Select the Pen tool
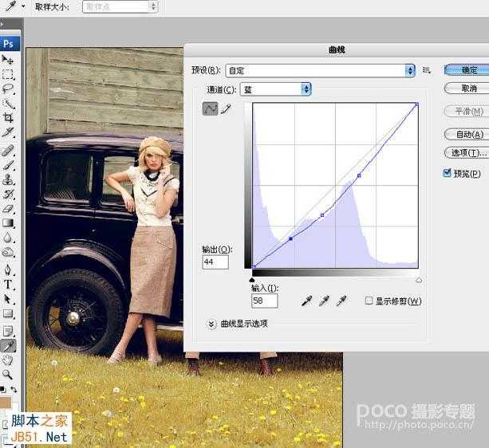This screenshot has width=489, height=448. 7,270
